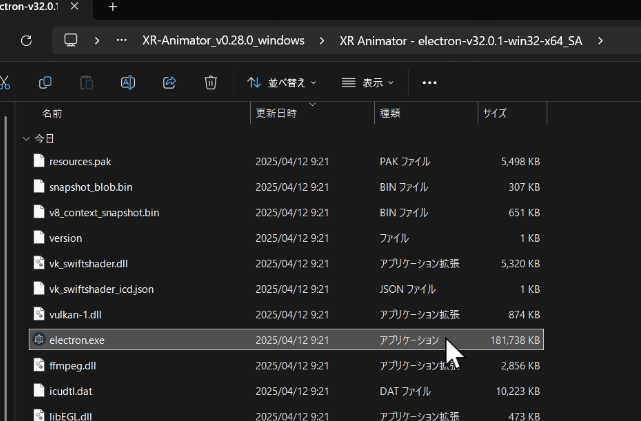Select the electron.exe file
Screen dimensions: 641x421
pyautogui.click(x=77, y=340)
